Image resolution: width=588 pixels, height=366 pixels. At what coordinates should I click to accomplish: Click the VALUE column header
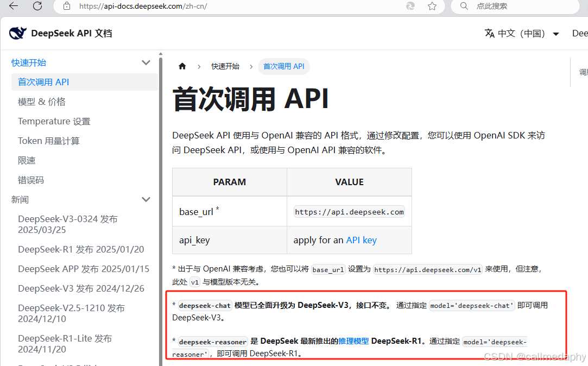pos(349,182)
